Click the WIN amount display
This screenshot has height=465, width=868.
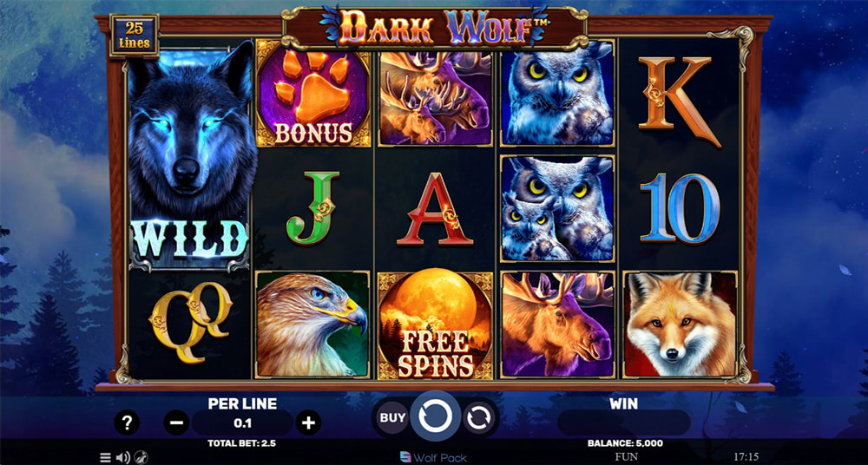623,423
